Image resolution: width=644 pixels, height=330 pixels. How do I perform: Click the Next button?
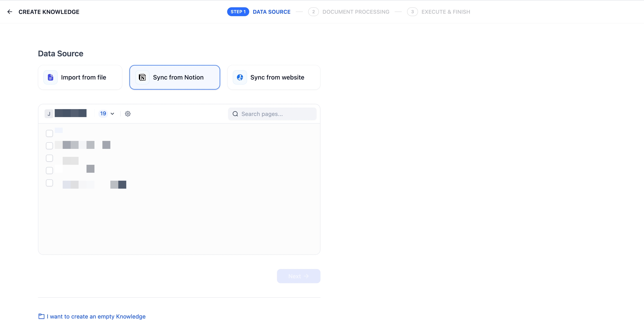coord(299,276)
